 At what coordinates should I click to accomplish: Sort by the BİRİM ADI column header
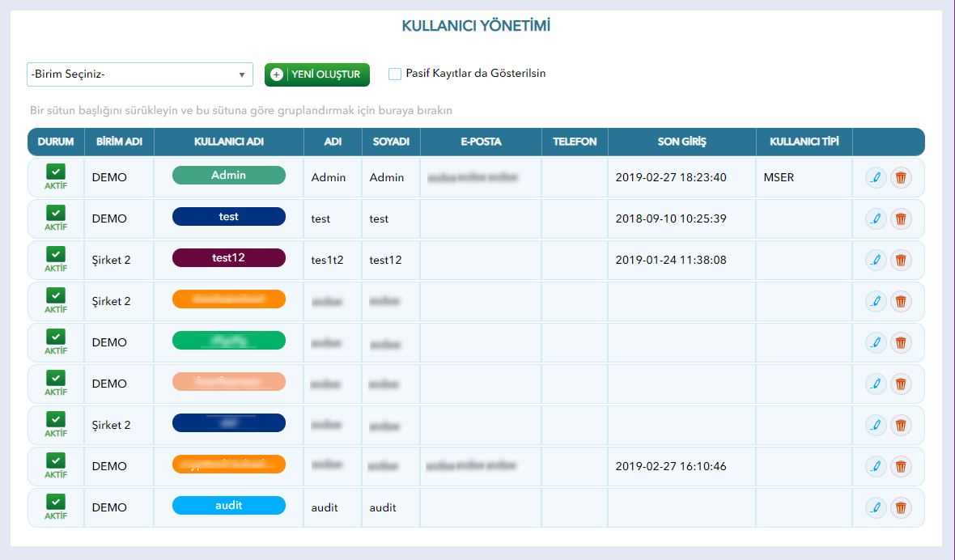(x=120, y=142)
